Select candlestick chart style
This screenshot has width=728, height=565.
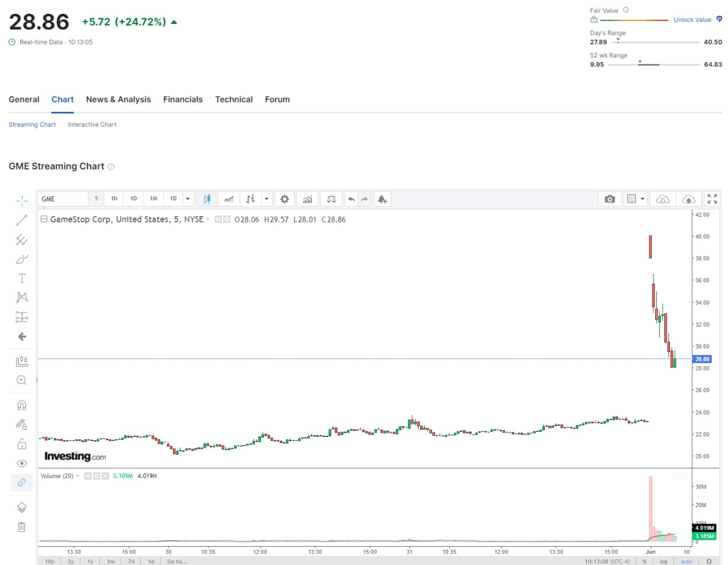207,199
